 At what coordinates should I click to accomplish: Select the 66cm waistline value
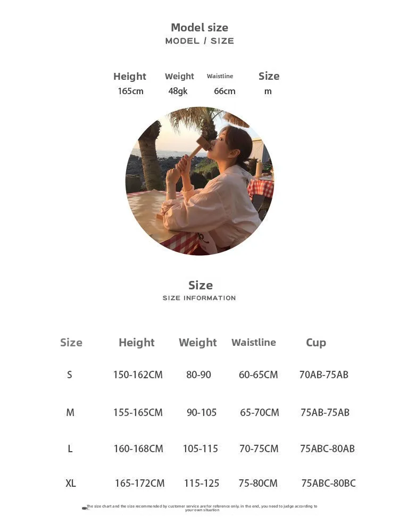225,92
